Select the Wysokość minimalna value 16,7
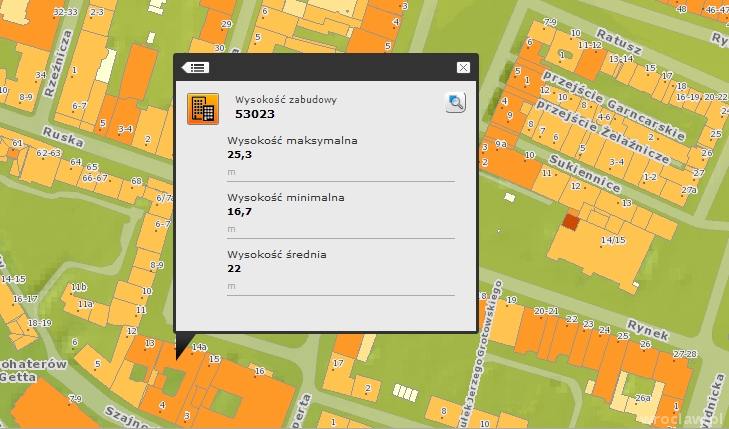729x429 pixels. (239, 212)
